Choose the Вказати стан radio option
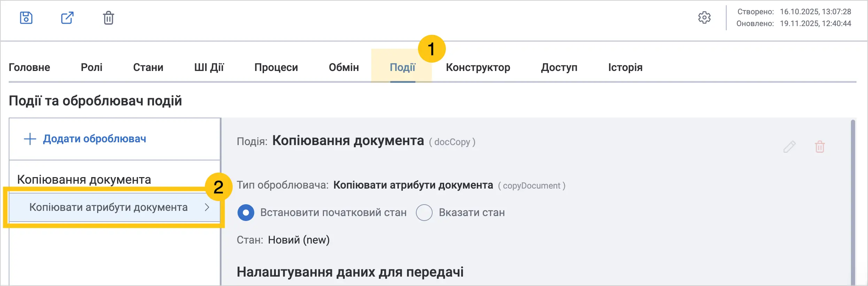This screenshot has height=286, width=868. click(x=424, y=212)
